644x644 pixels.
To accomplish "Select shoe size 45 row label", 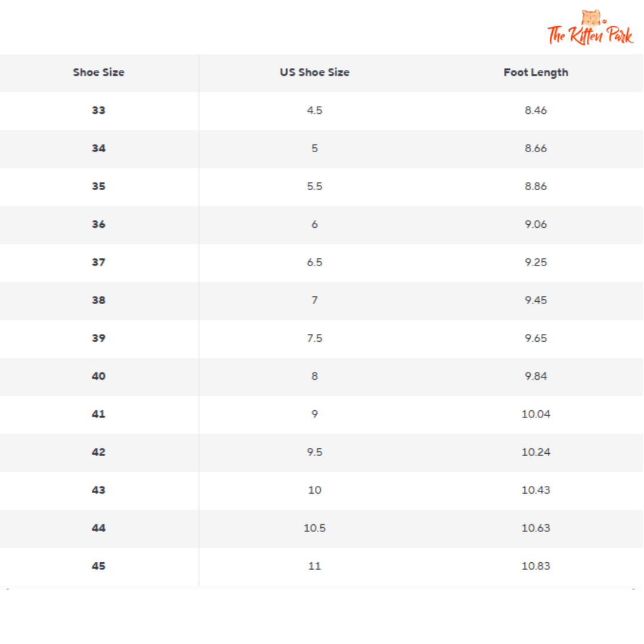I will pos(99,566).
